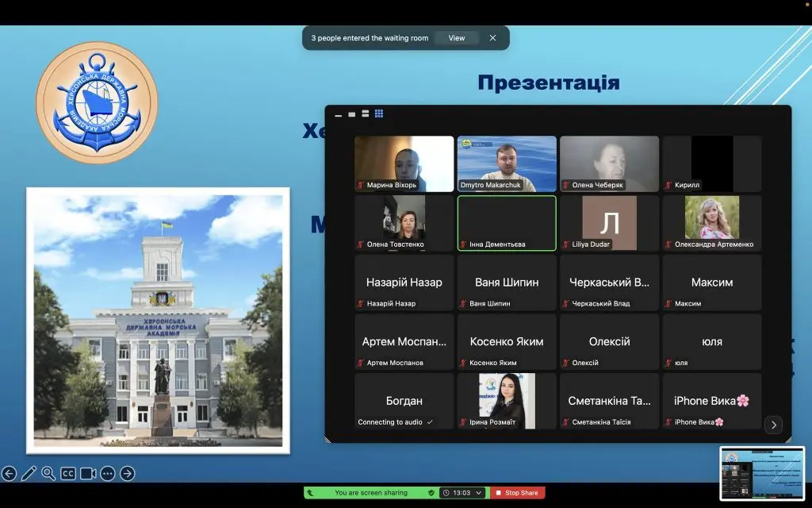View people in the waiting room
This screenshot has width=812, height=508.
(x=457, y=38)
